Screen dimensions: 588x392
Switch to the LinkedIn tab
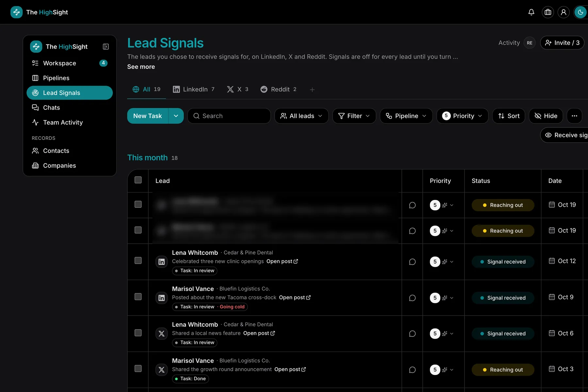pos(194,90)
